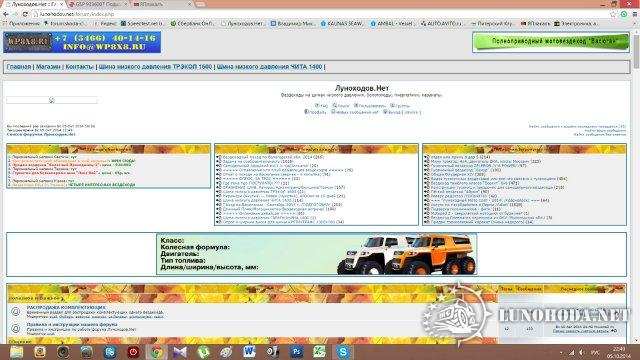This screenshot has height=360, width=640.
Task: Go back with the browser back arrow
Action: click(6, 14)
